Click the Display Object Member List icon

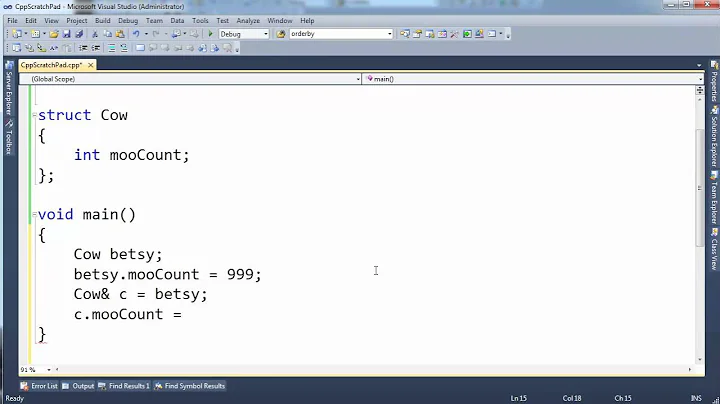click(x=17, y=48)
